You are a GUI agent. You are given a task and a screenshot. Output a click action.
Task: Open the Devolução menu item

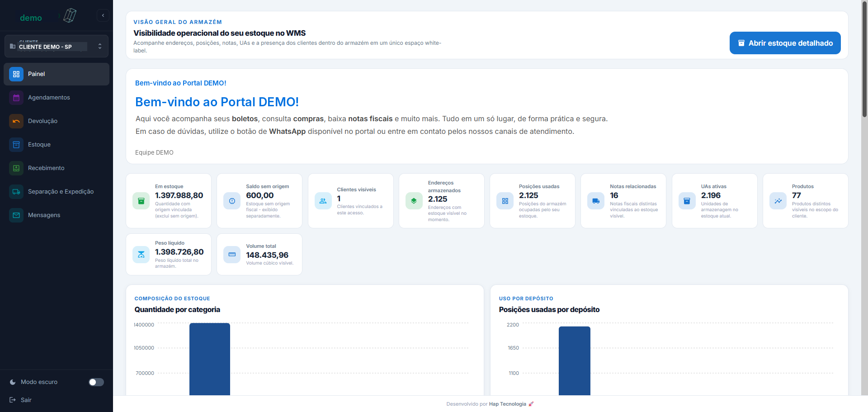[x=57, y=121]
